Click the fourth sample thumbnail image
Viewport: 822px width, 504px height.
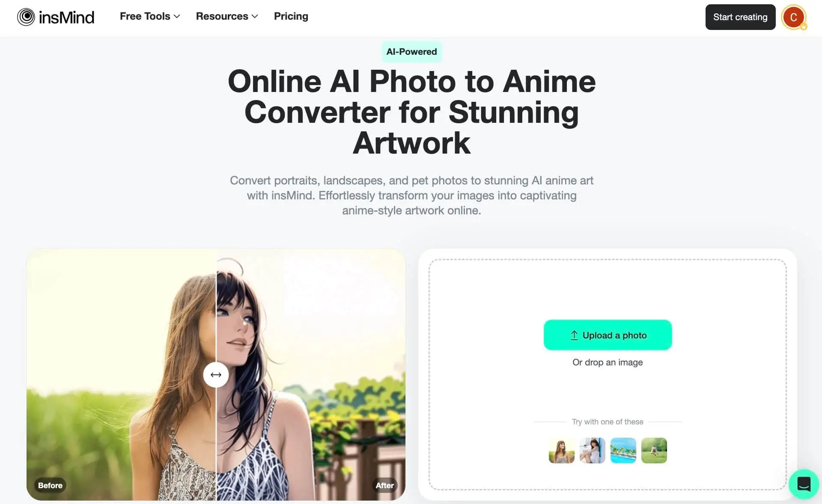(653, 449)
